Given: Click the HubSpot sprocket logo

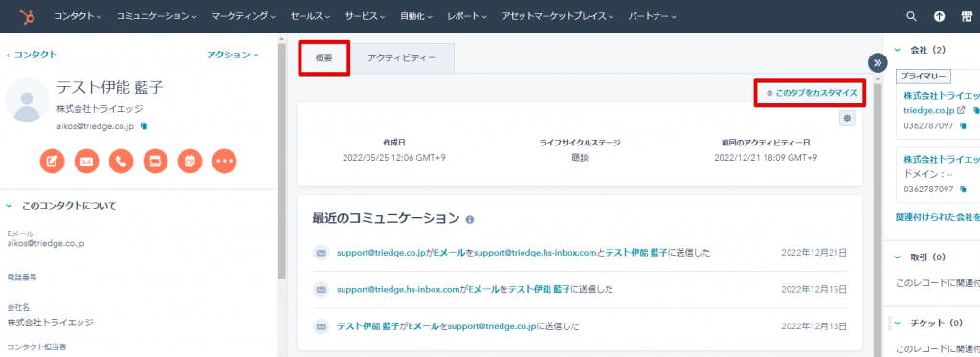Looking at the screenshot, I should point(26,17).
